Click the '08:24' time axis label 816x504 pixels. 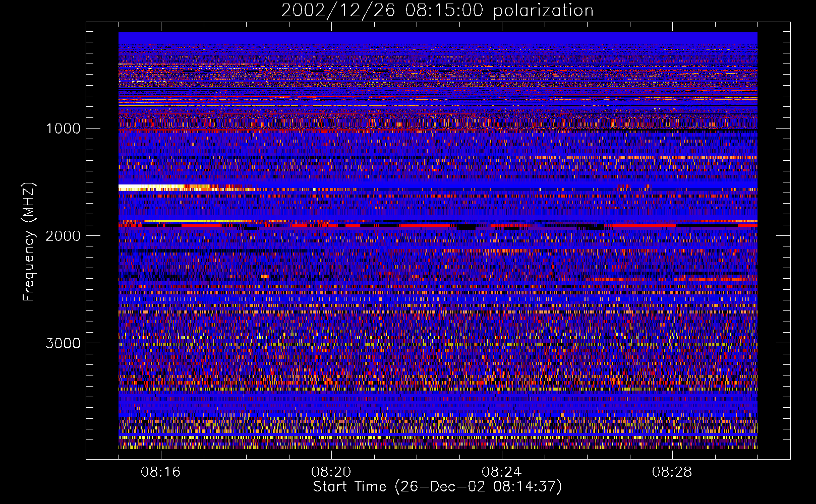(x=502, y=472)
